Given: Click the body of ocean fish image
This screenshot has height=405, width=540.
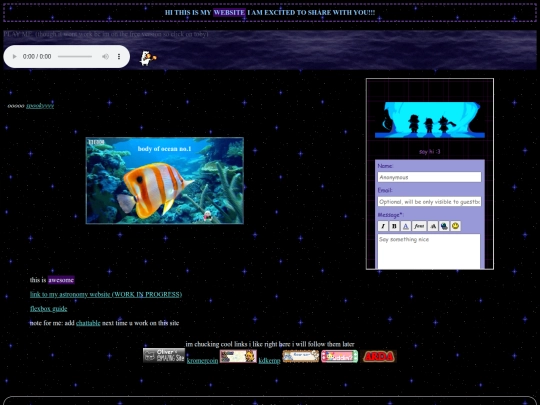Looking at the screenshot, I should pos(165,180).
